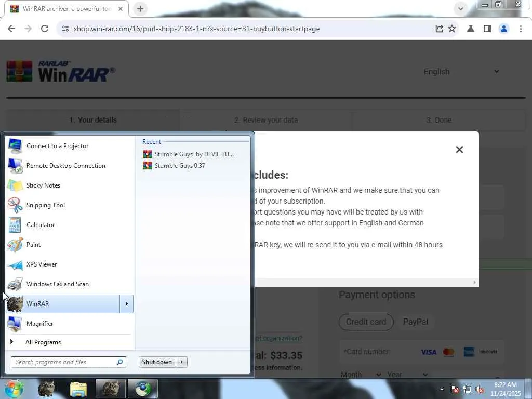Select the Your details step tab
Viewport: 532px width, 399px height.
coord(92,120)
